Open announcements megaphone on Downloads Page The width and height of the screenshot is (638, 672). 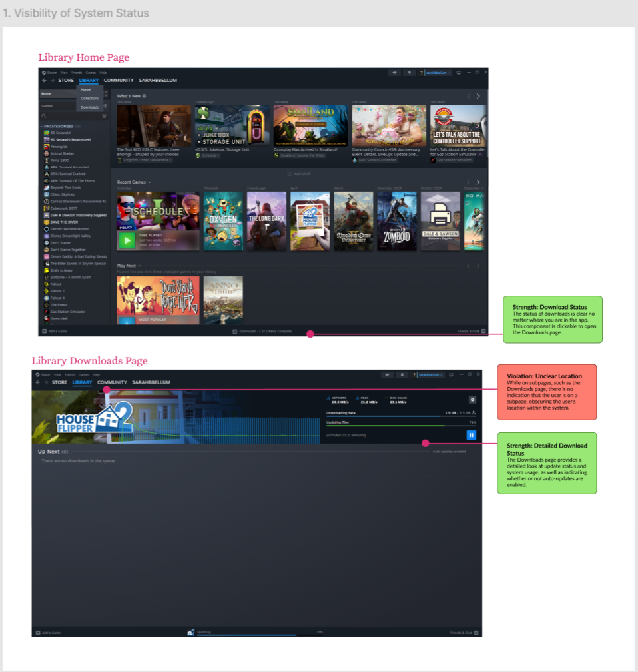388,375
